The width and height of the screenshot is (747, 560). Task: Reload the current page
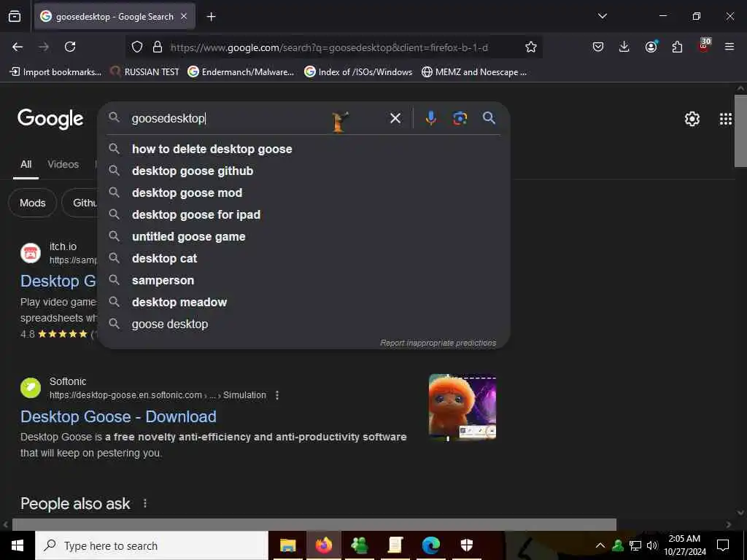(70, 47)
